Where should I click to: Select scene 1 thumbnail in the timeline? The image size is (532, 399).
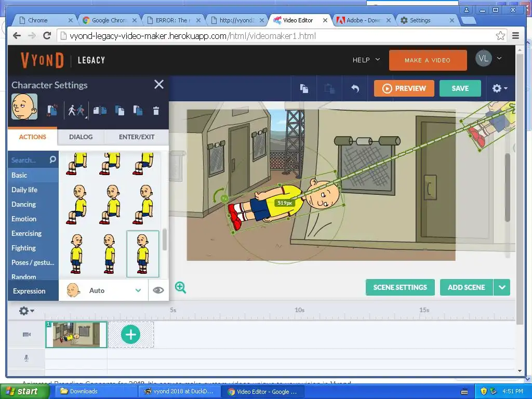click(x=76, y=335)
